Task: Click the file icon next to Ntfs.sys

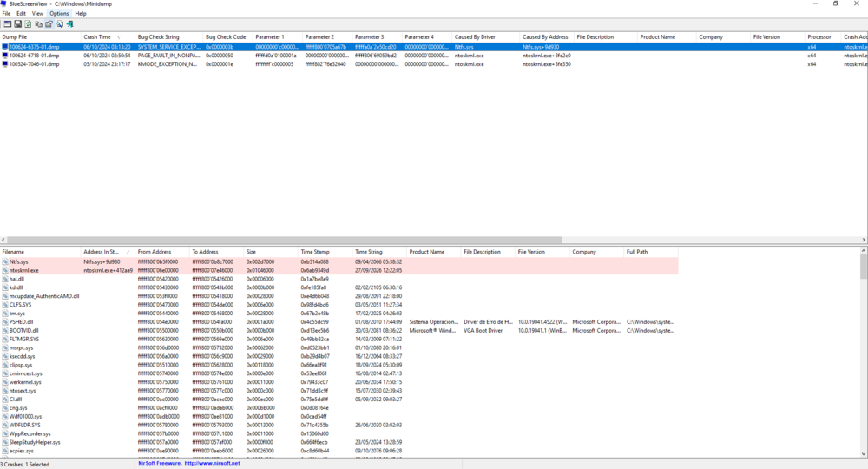Action: 5,261
